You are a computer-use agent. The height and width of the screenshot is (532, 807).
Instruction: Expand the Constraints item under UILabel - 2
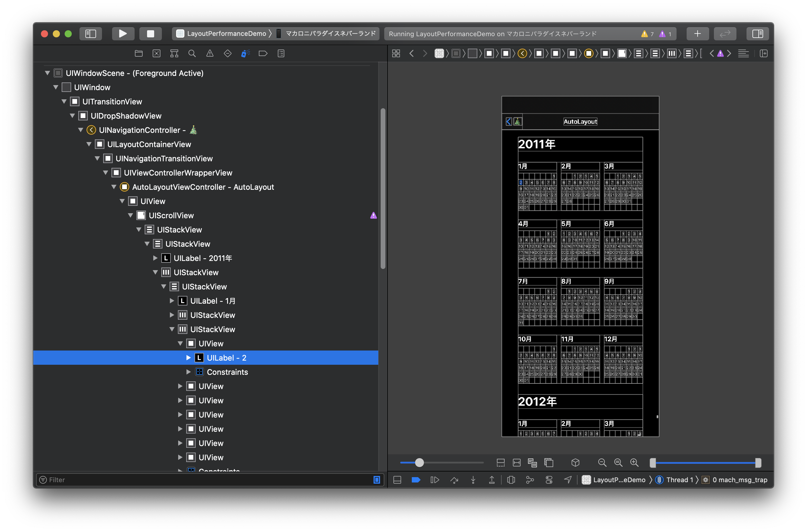pos(189,372)
